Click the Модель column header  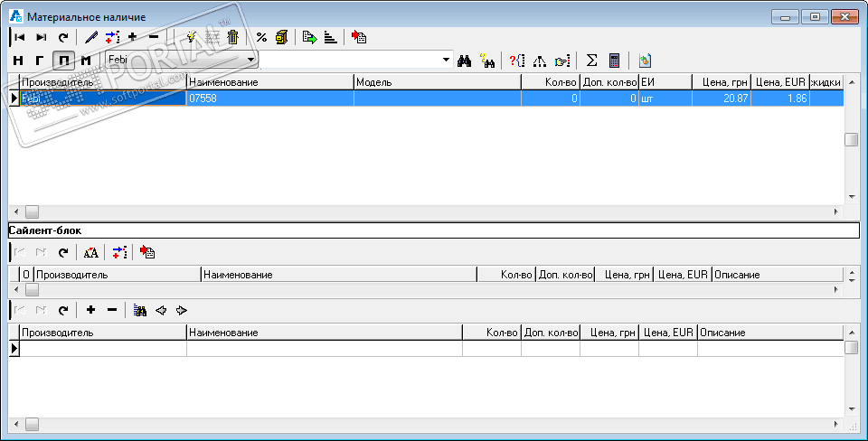point(438,82)
